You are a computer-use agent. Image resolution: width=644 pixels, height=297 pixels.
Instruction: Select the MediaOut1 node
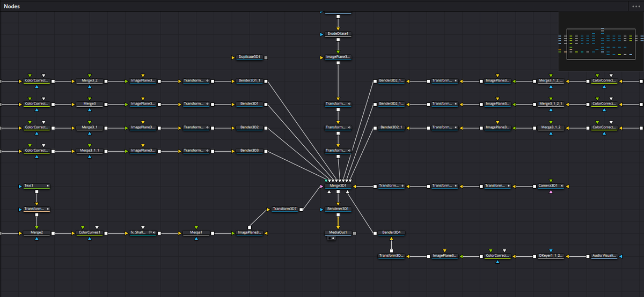[x=338, y=233]
